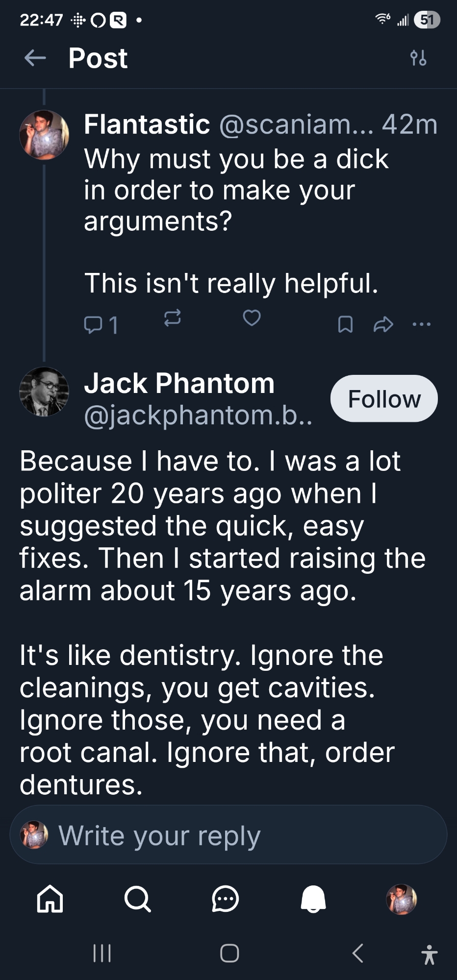Tap Jack Phantom's handle link
The height and width of the screenshot is (980, 457).
pos(198,416)
